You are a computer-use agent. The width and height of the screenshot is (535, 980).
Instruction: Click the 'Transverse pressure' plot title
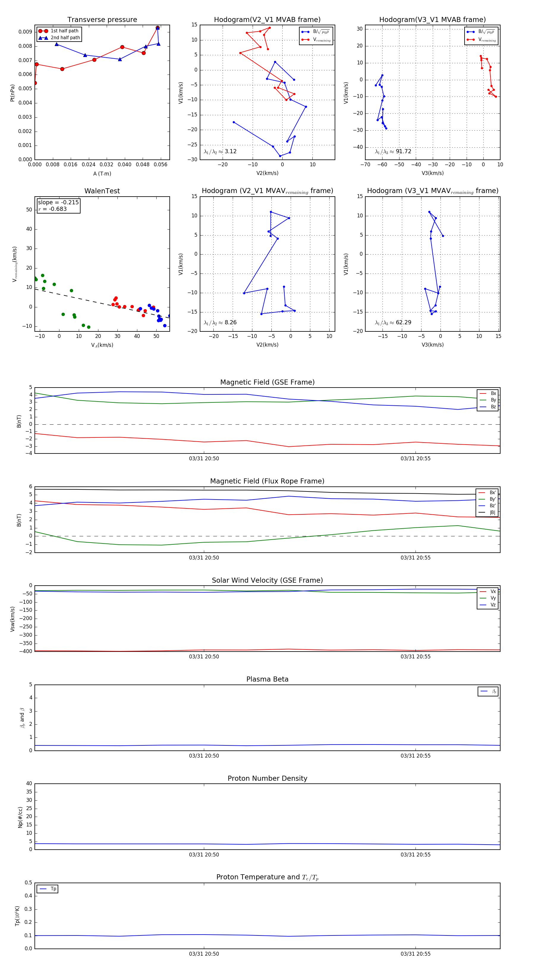coord(102,20)
